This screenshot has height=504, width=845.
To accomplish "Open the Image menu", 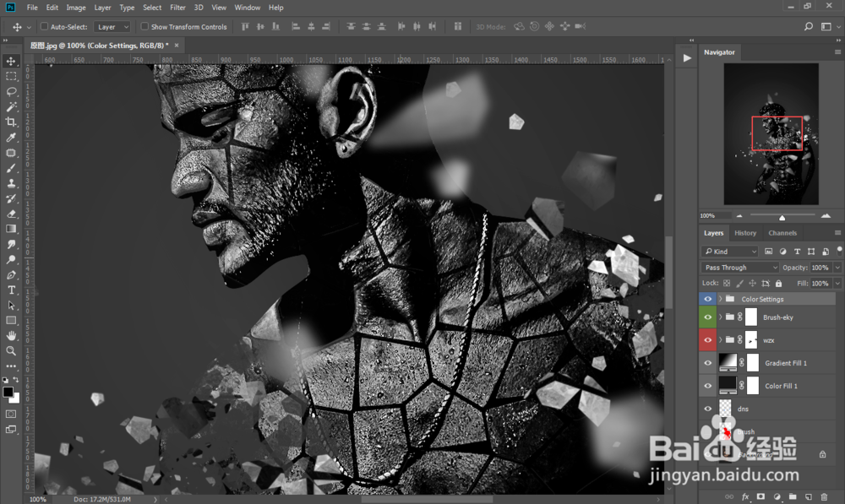I will coord(76,8).
